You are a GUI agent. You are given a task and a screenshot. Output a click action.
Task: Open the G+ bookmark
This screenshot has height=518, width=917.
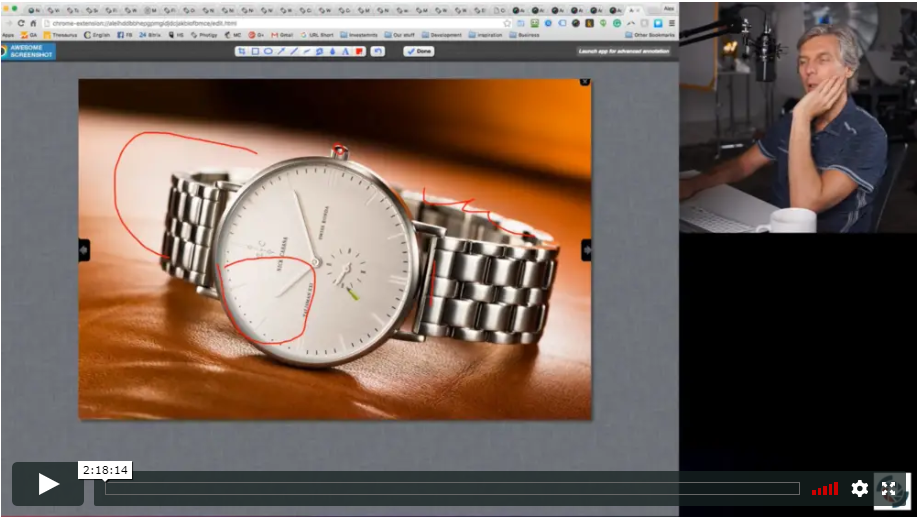[x=256, y=35]
